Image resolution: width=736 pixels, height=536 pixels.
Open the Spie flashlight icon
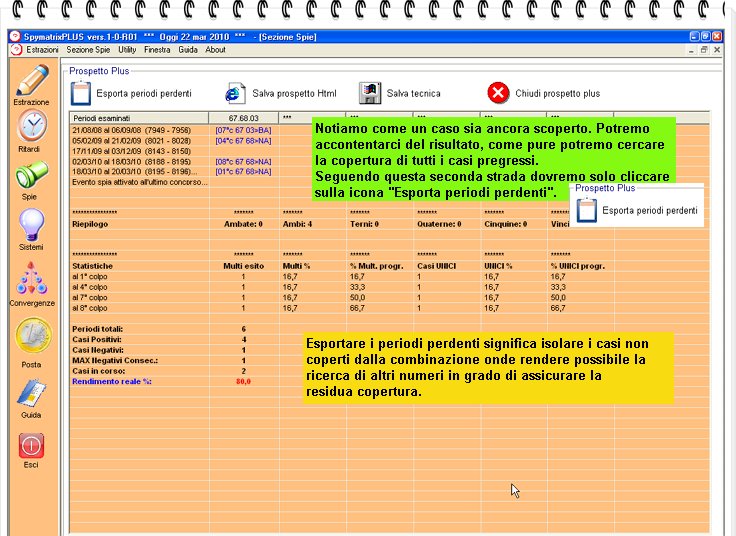[31, 174]
